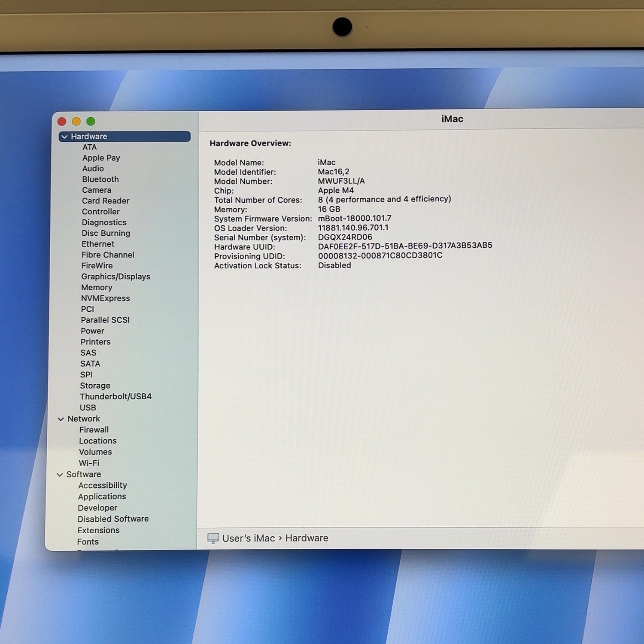Screen dimensions: 644x644
Task: Open Disabled Software entry
Action: (113, 519)
